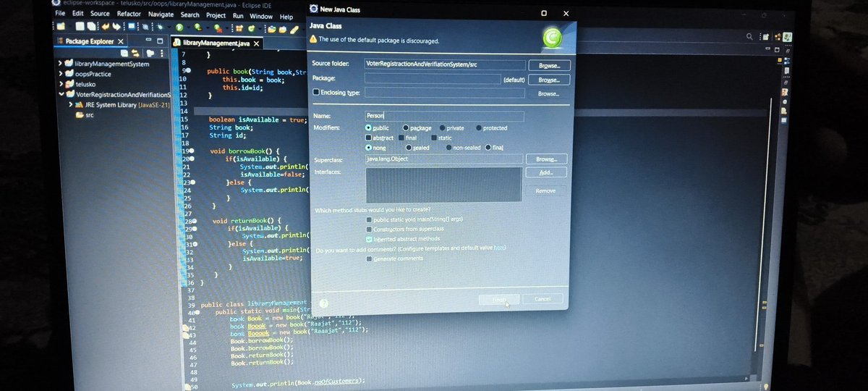The height and width of the screenshot is (391, 868).
Task: Select the Package Explorer tab
Action: pos(90,41)
